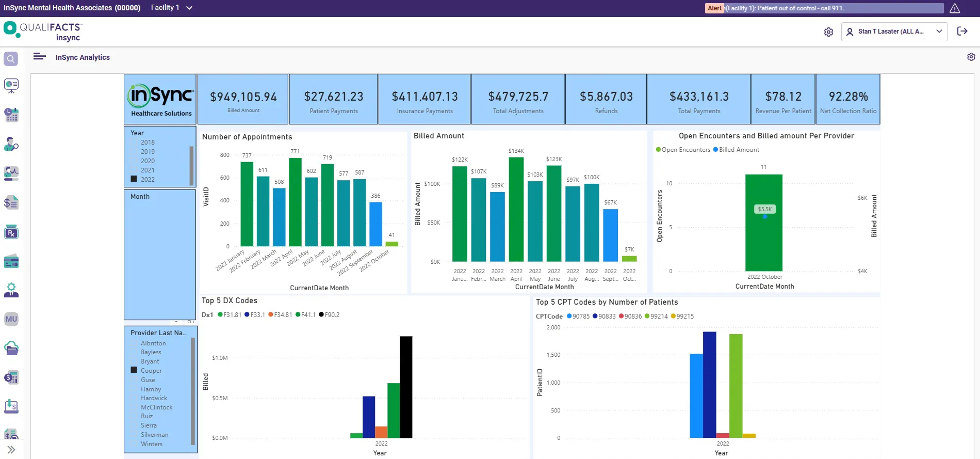Open the download payment sidebar icon
The image size is (980, 459).
point(11,406)
